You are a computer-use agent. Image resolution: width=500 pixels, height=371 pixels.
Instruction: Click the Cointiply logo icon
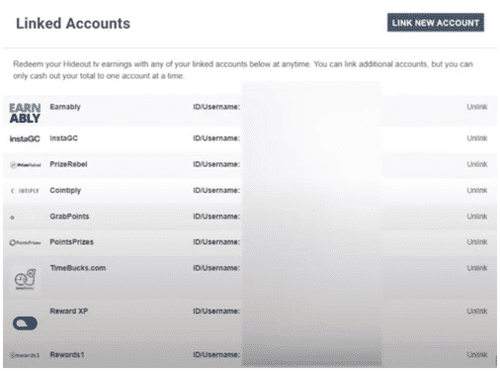coord(25,191)
